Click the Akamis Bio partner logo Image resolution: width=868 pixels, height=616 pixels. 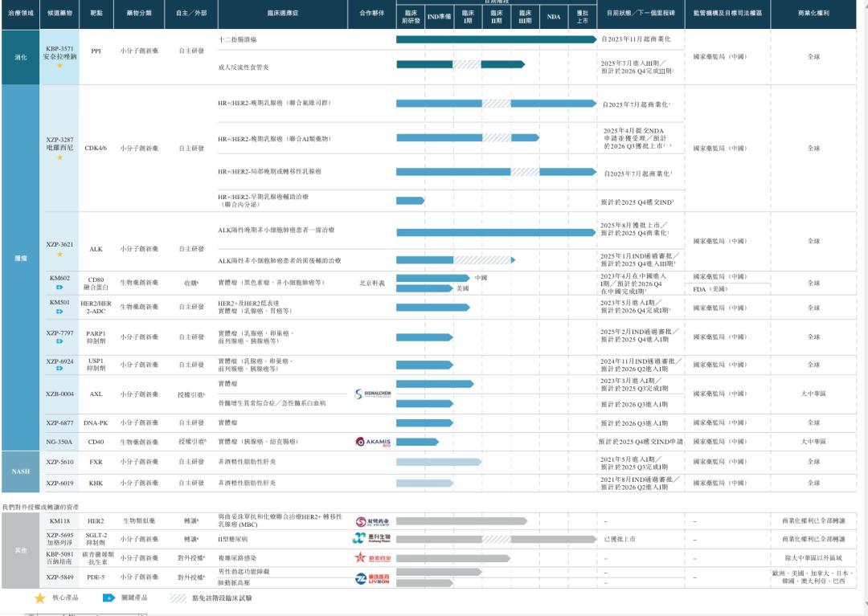pyautogui.click(x=373, y=442)
